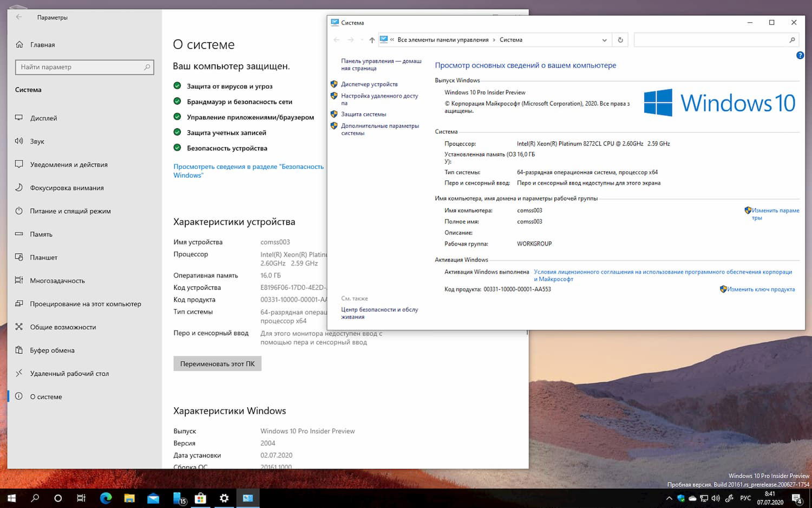Open Action Center notifications icon
The image size is (812, 508).
tap(797, 499)
